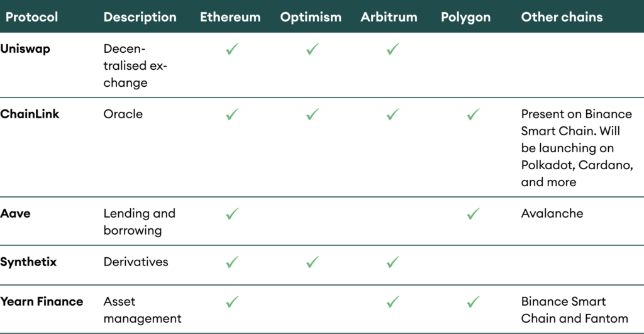644x334 pixels.
Task: Click ChainLink's Polygon checkmark
Action: click(x=474, y=114)
